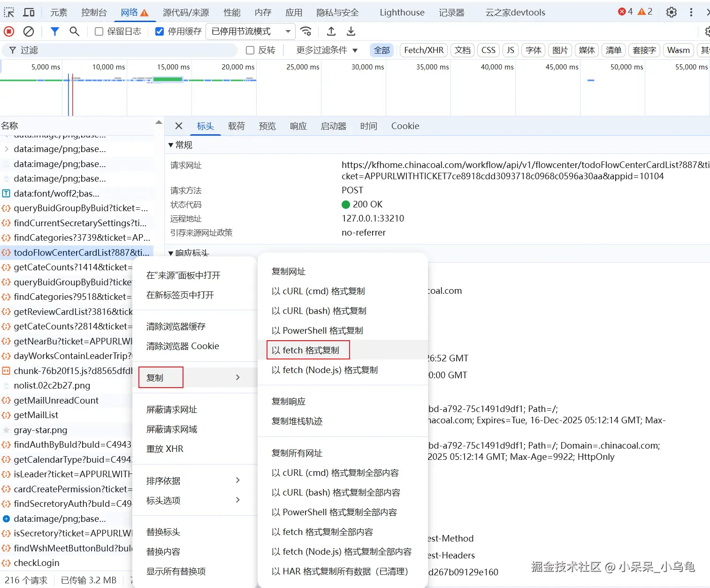Image resolution: width=710 pixels, height=588 pixels.
Task: Open 更多过滤条件 dropdown
Action: [x=327, y=50]
